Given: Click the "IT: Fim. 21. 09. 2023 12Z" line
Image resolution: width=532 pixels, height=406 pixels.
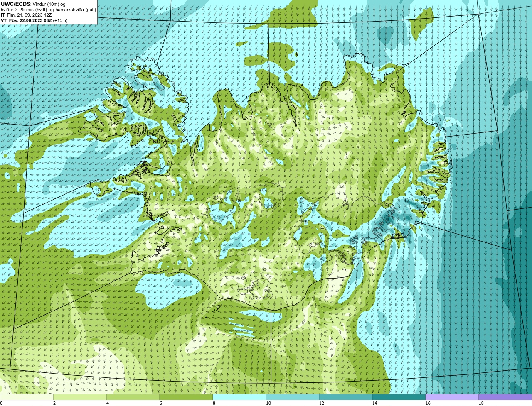Looking at the screenshot, I should (26, 15).
